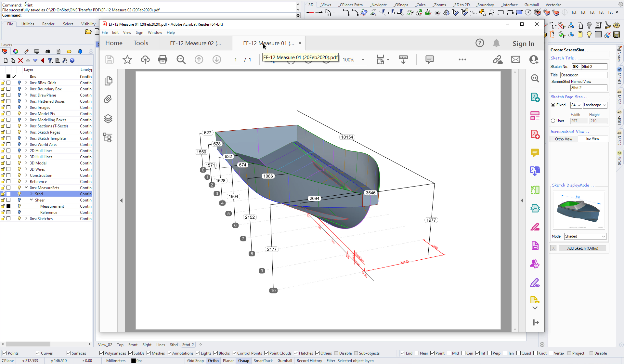Open file folder icon in Rhino toolbar
Viewport: 624px width, 364px height.
pyautogui.click(x=88, y=32)
